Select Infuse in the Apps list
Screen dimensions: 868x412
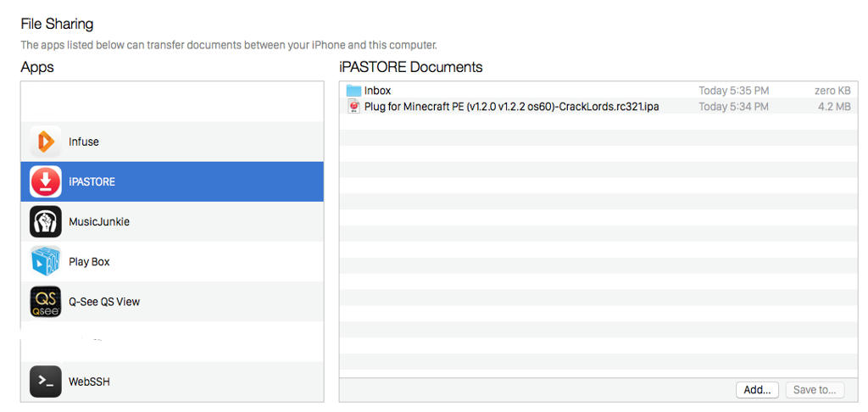coord(84,142)
